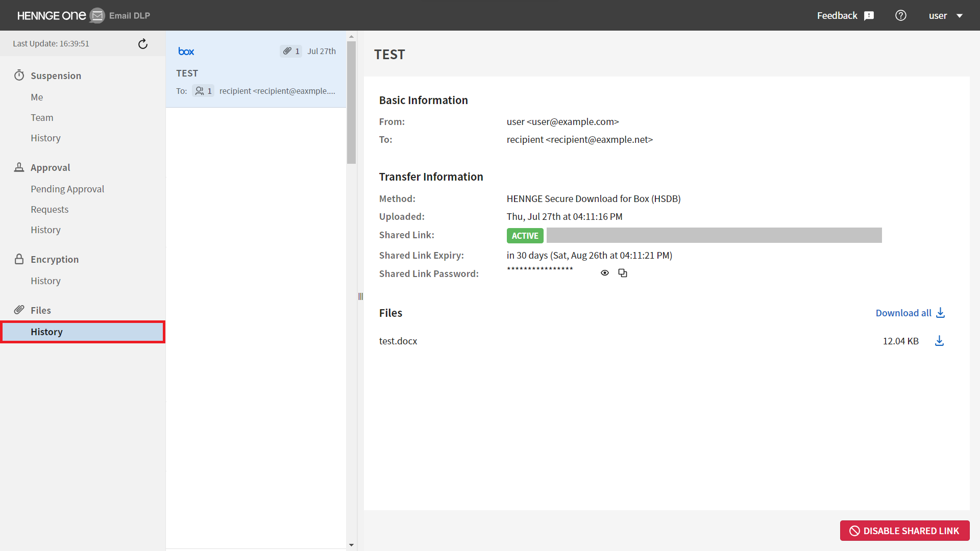
Task: Click the recipient count badge in email item
Action: click(x=203, y=91)
